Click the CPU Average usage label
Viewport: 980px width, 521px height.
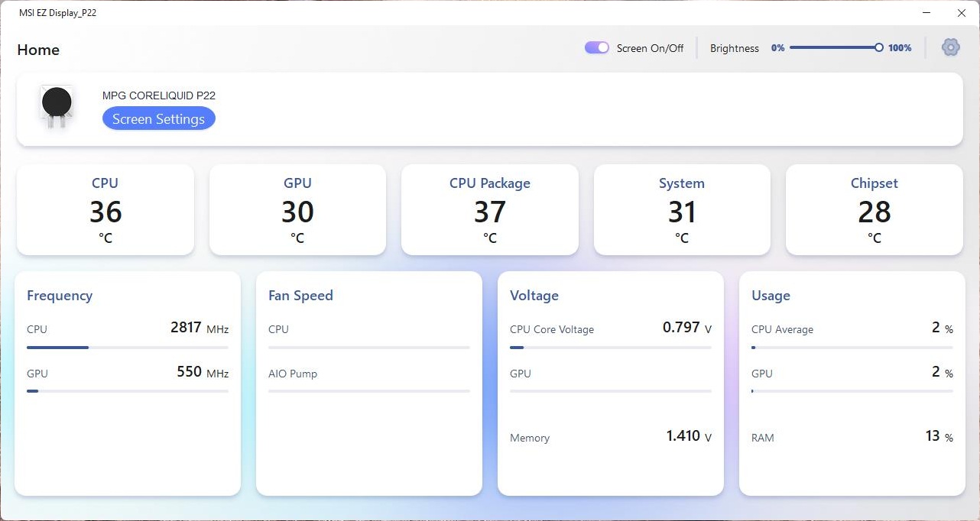click(782, 330)
